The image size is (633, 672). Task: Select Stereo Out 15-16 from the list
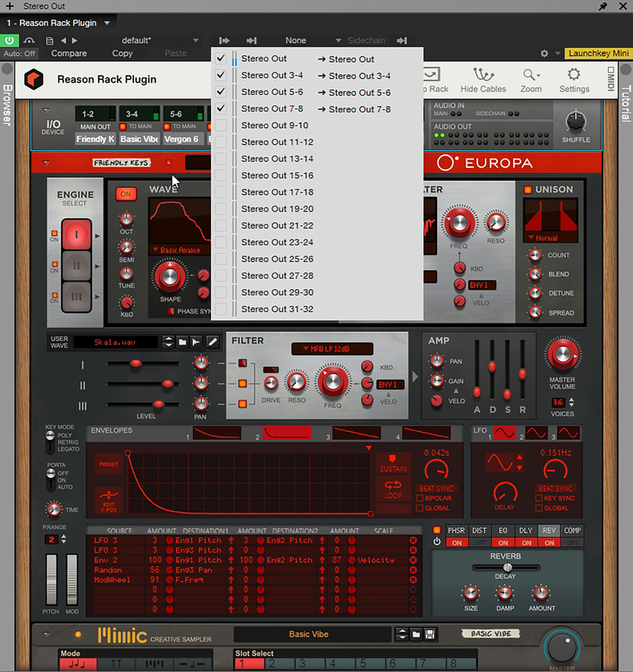coord(277,175)
